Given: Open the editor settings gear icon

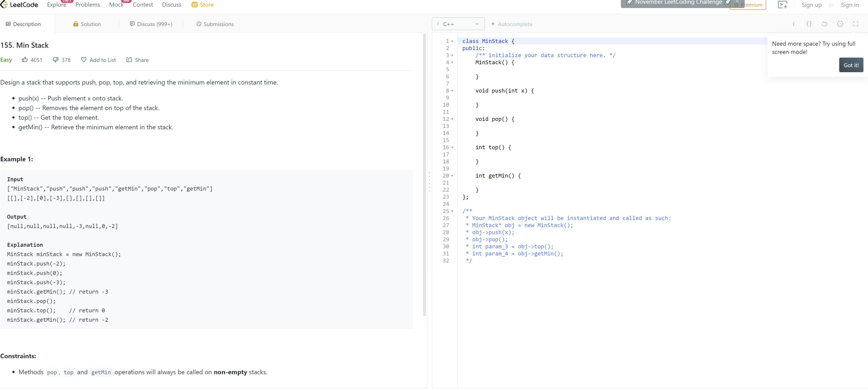Looking at the screenshot, I should tap(840, 24).
